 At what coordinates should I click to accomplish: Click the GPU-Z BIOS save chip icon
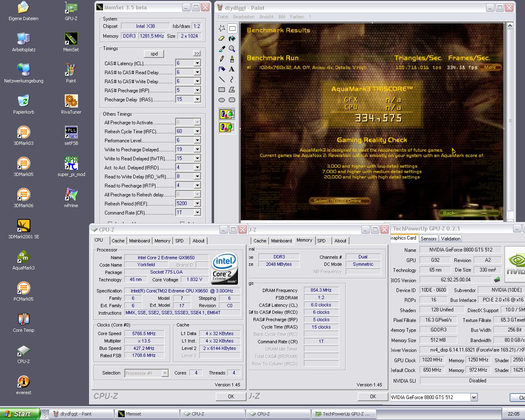click(x=497, y=280)
